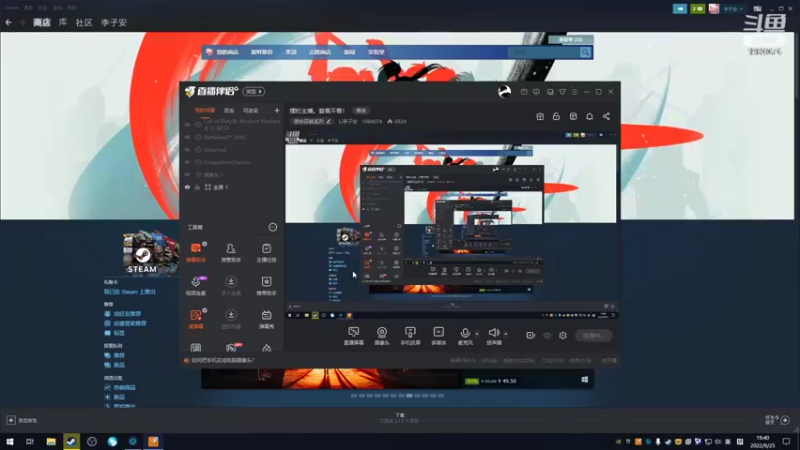The width and height of the screenshot is (800, 450).
Task: Add a new scene with plus icon
Action: tap(277, 110)
